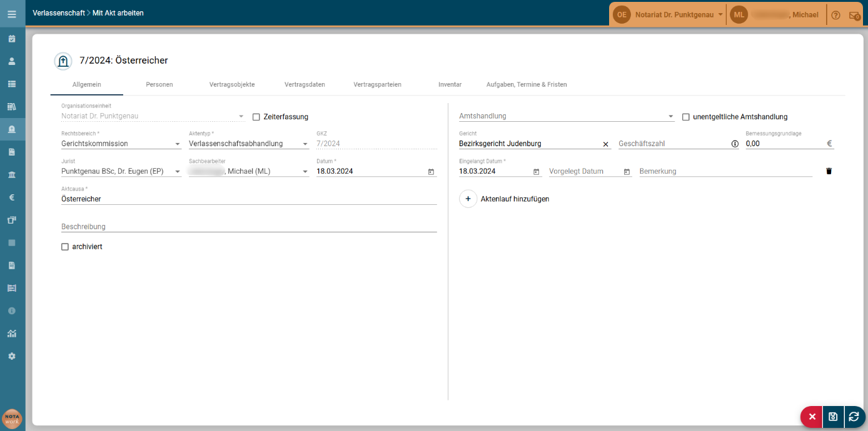Click the NOTA work logo
The image size is (868, 431).
pos(12,419)
